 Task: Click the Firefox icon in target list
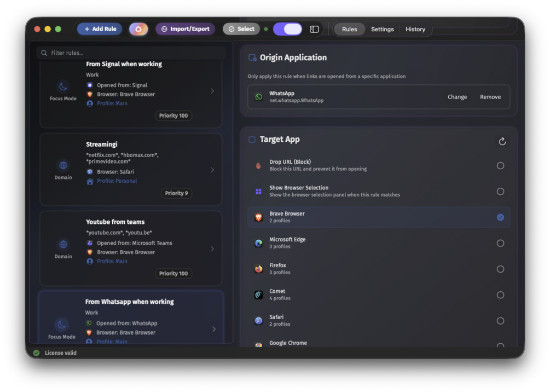[x=258, y=269]
